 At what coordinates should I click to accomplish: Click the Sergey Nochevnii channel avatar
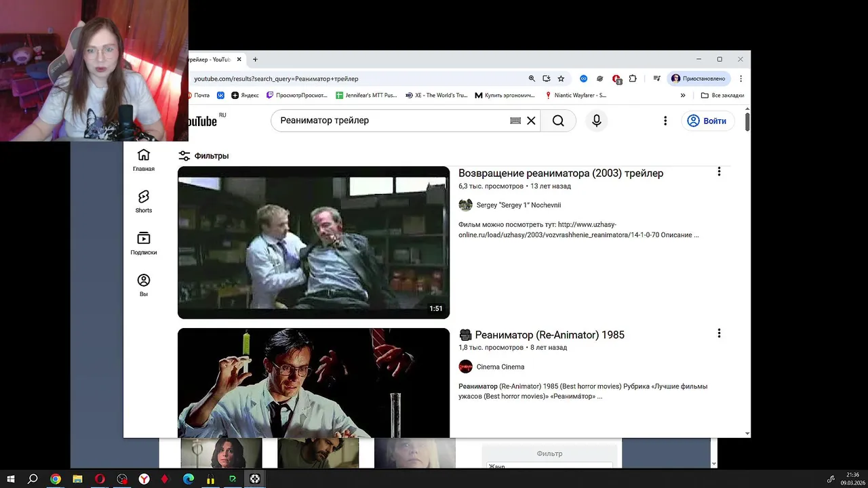(465, 205)
